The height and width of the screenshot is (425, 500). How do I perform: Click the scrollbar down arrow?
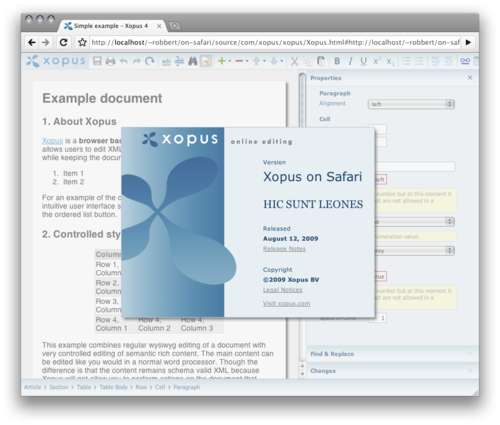302,374
